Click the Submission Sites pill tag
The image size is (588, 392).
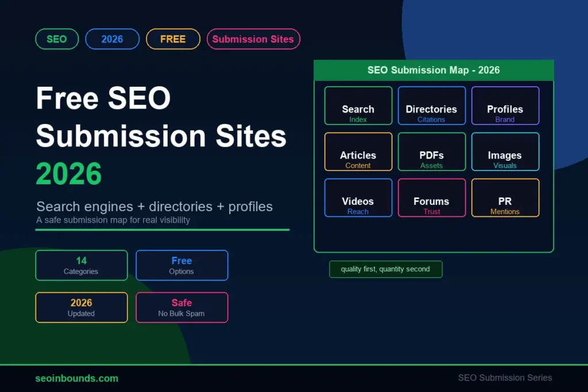(253, 39)
